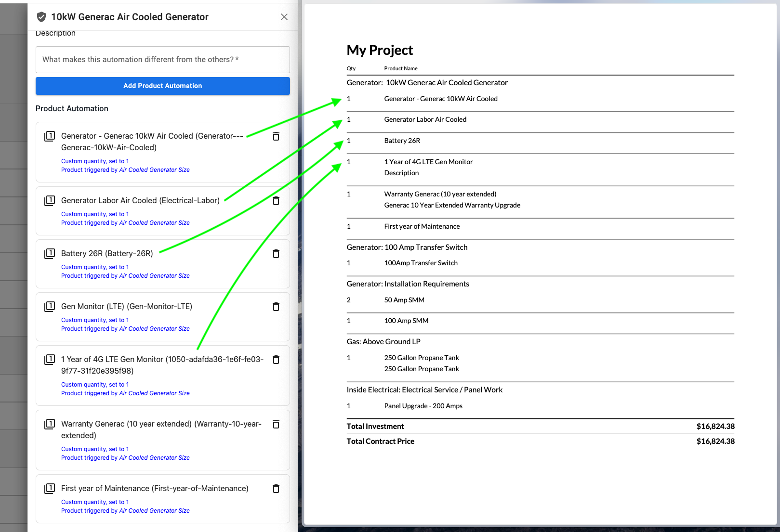Click quantity icon for Warranty Generac (10 year extended)
This screenshot has height=532, width=780.
50,424
